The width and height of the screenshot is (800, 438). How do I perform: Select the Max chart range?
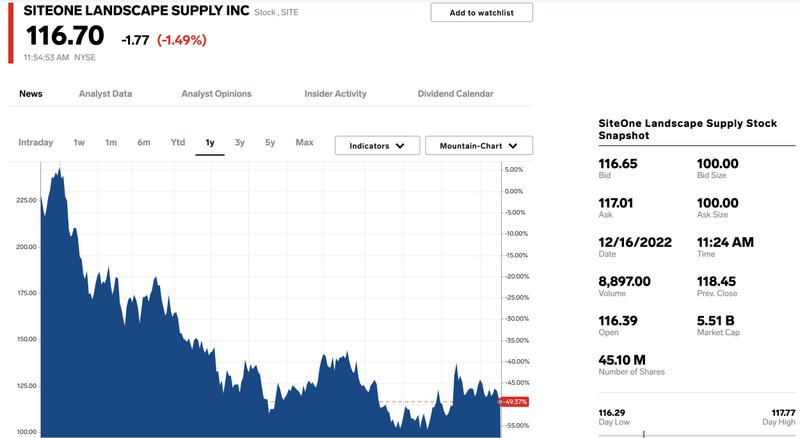(x=304, y=142)
